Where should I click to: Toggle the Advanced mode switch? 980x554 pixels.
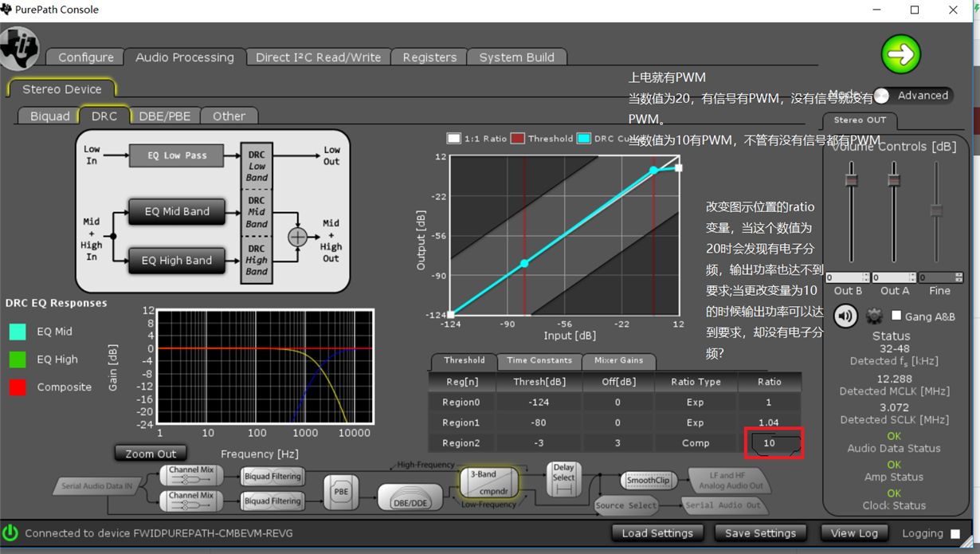point(881,96)
